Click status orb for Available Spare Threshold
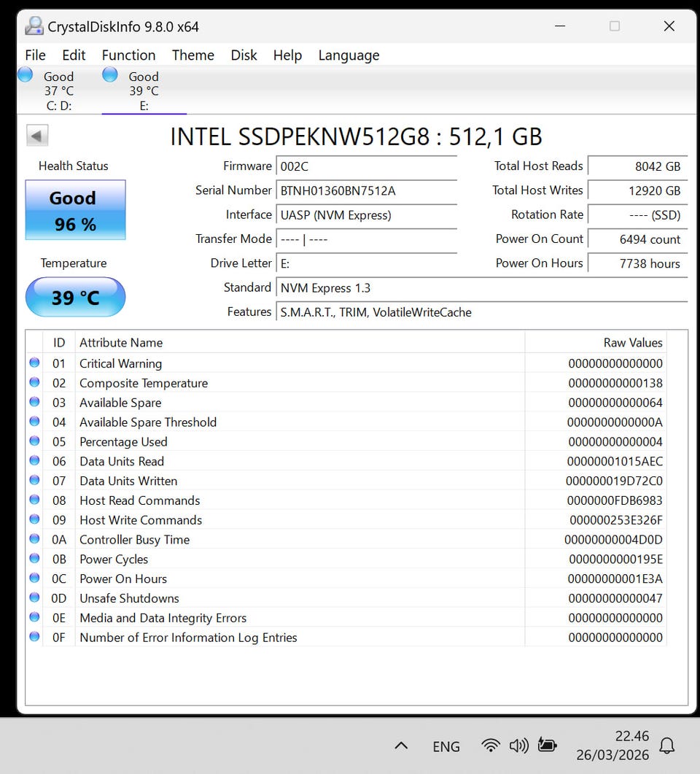 [34, 422]
